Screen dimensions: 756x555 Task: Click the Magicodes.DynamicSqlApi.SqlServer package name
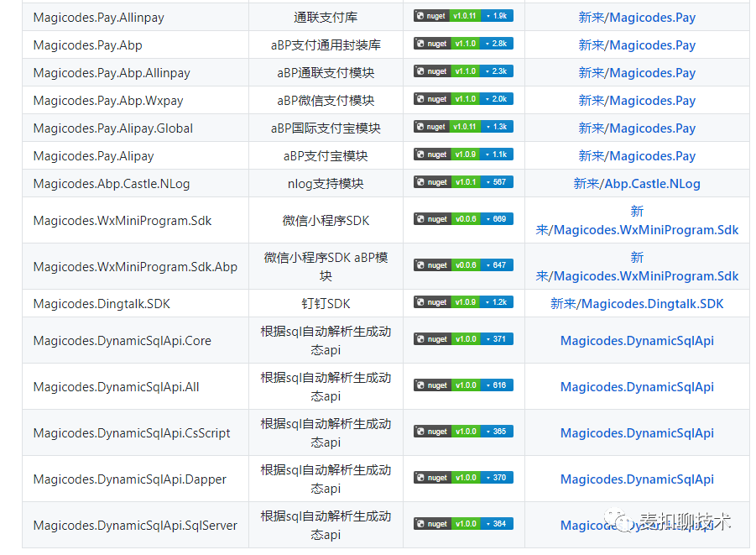pos(135,526)
